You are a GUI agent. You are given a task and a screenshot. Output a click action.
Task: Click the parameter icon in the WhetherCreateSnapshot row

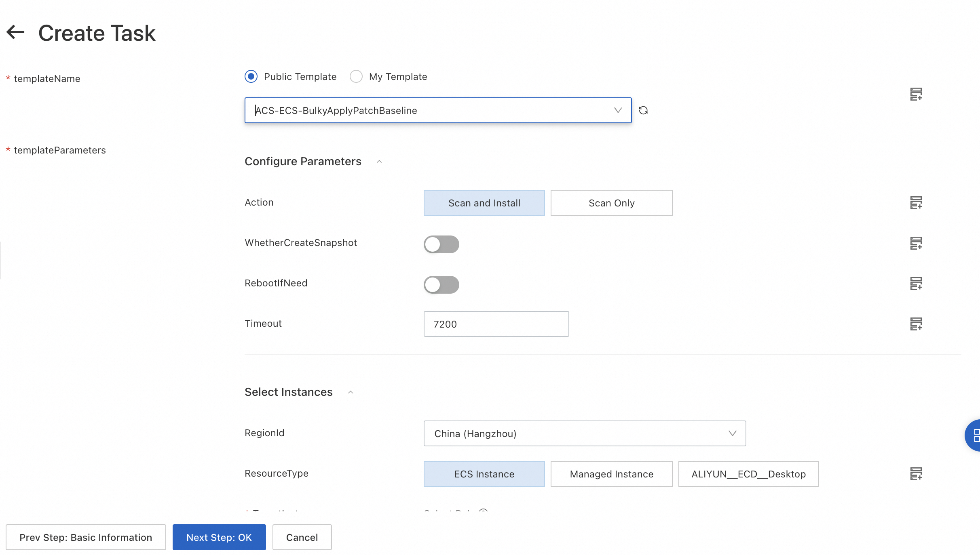[916, 243]
